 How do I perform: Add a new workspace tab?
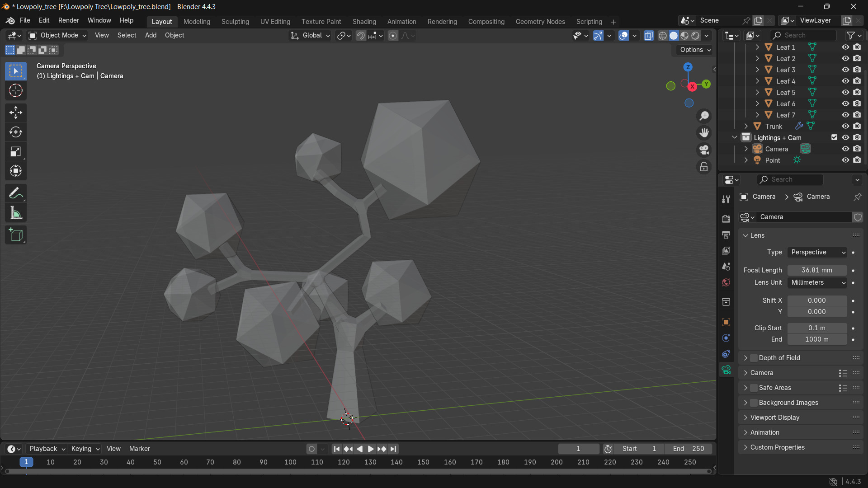[x=613, y=22]
